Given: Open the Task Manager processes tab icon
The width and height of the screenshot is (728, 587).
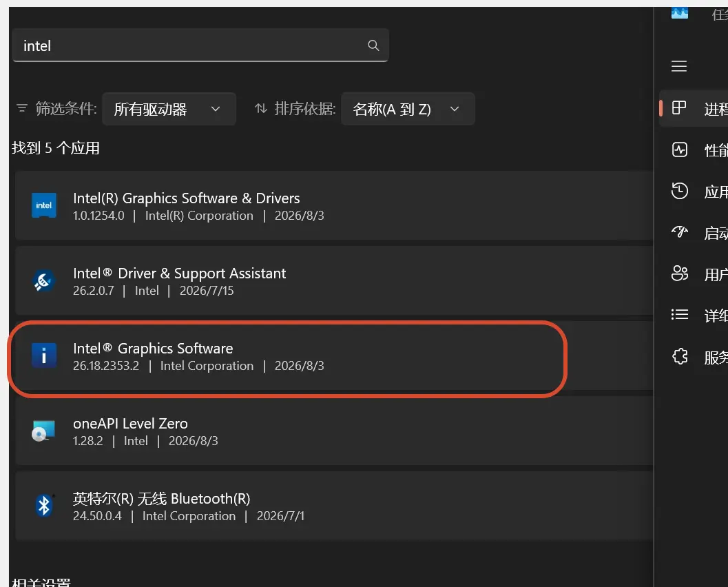Looking at the screenshot, I should [x=679, y=107].
